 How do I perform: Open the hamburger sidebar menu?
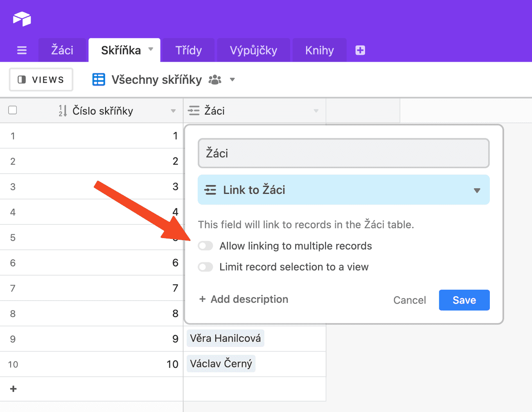point(22,50)
